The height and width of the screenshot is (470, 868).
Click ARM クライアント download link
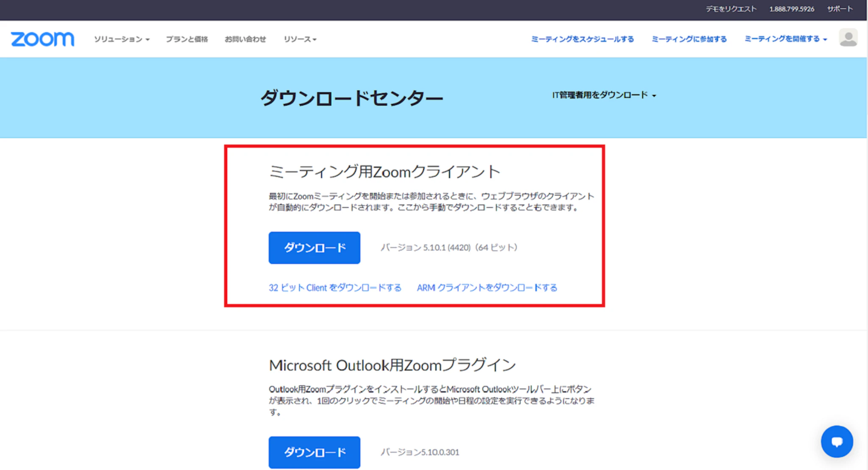[x=487, y=288]
